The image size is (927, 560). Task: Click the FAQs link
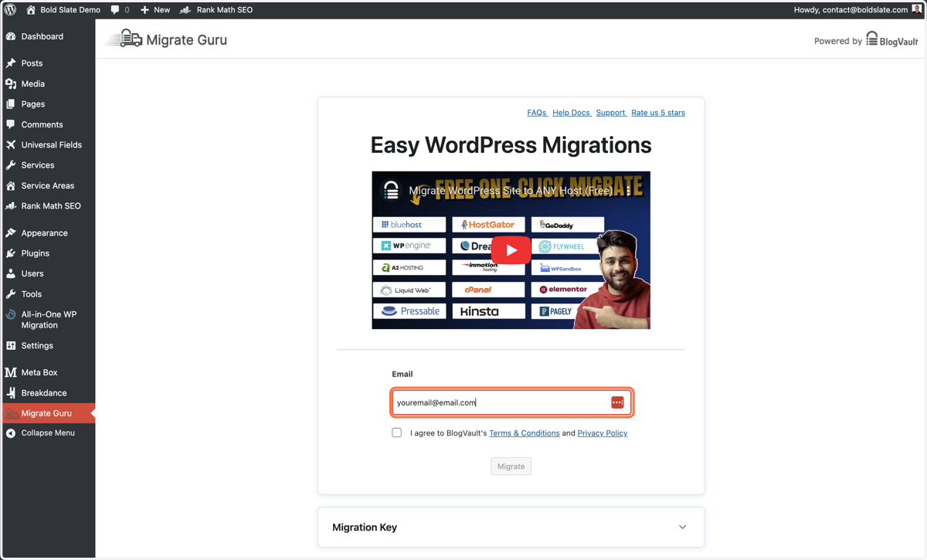pos(537,113)
